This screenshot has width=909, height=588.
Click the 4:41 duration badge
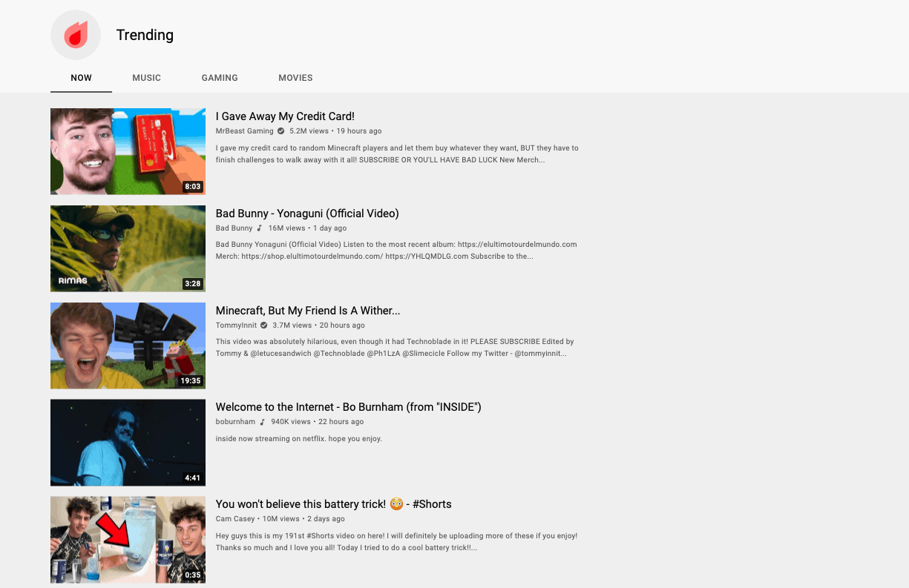(193, 478)
